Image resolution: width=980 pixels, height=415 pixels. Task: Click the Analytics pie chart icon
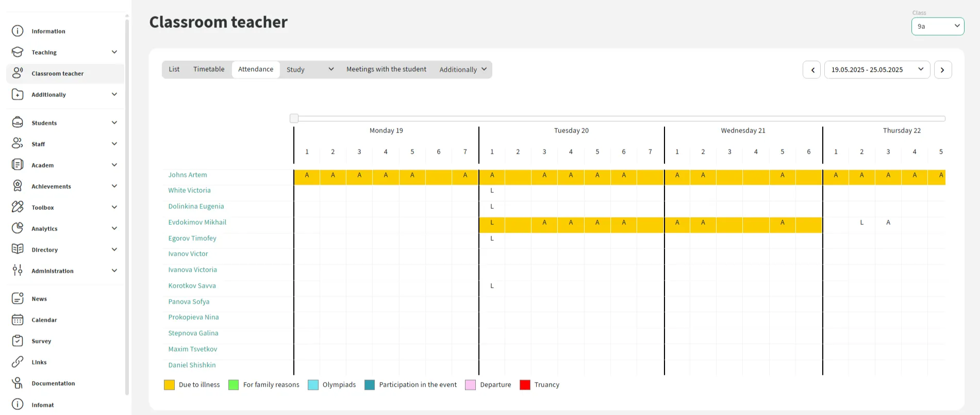coord(18,228)
